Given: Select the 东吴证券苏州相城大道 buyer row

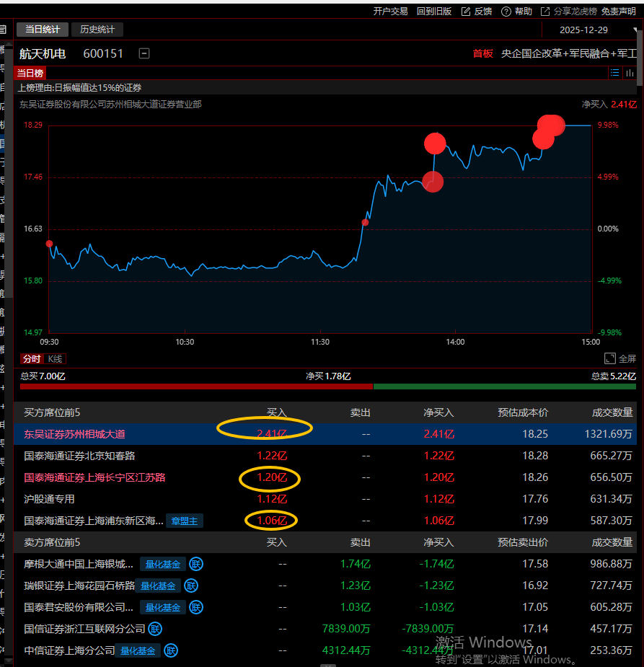Looking at the screenshot, I should 325,434.
